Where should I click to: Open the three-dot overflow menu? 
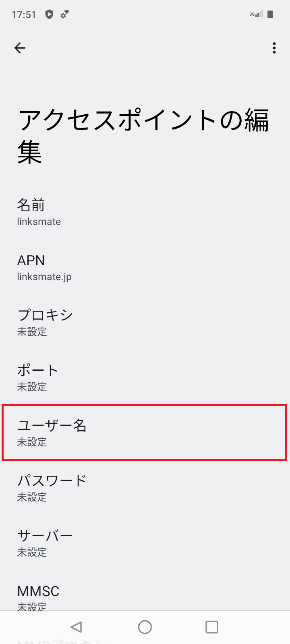[x=274, y=48]
